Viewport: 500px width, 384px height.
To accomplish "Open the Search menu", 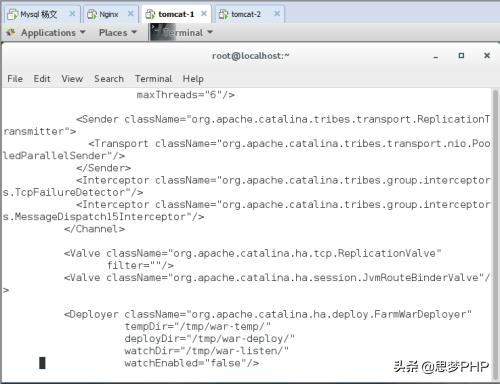I will point(109,79).
